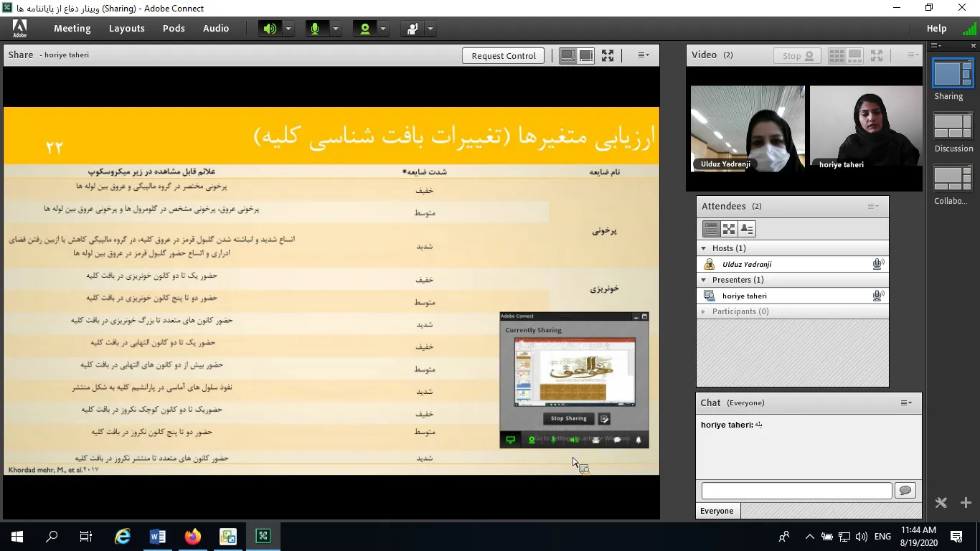Screen dimensions: 980x551
Task: Mute the speaker audio icon
Action: [270, 29]
